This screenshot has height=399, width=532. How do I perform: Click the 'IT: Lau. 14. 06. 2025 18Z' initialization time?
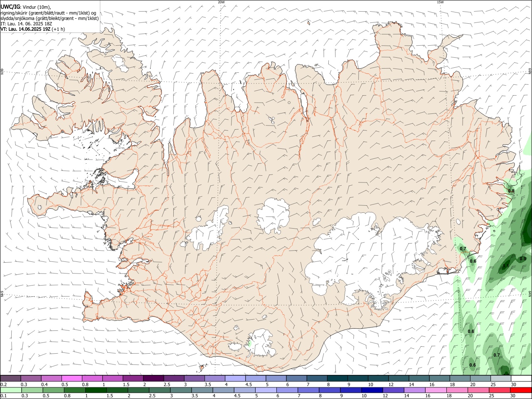click(x=27, y=24)
